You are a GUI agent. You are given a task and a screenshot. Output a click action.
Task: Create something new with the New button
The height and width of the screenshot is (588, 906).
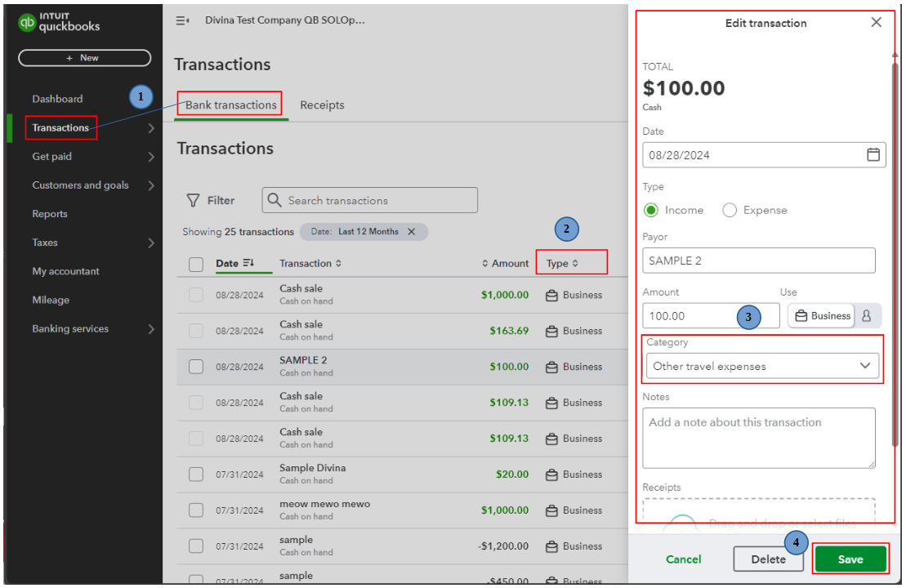(84, 57)
